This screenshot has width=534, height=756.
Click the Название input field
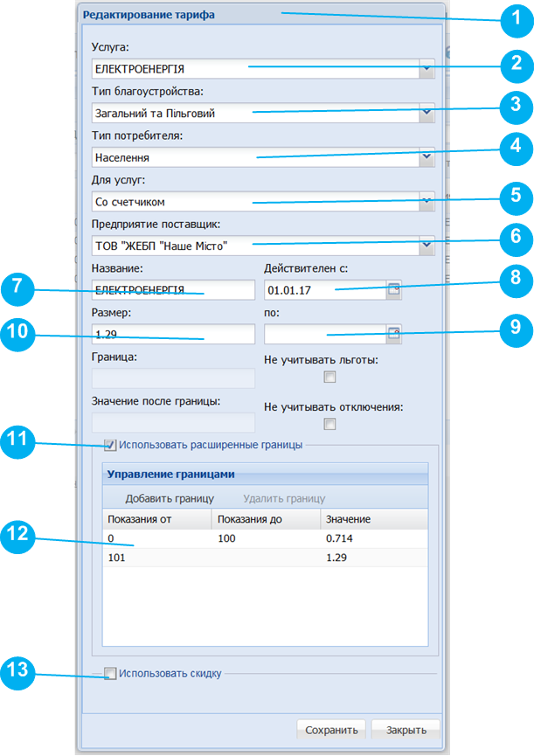click(x=173, y=290)
